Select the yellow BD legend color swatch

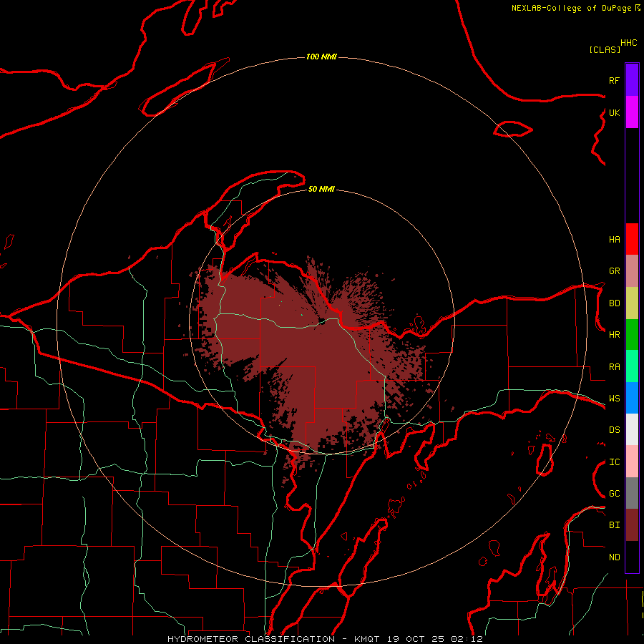(x=632, y=303)
